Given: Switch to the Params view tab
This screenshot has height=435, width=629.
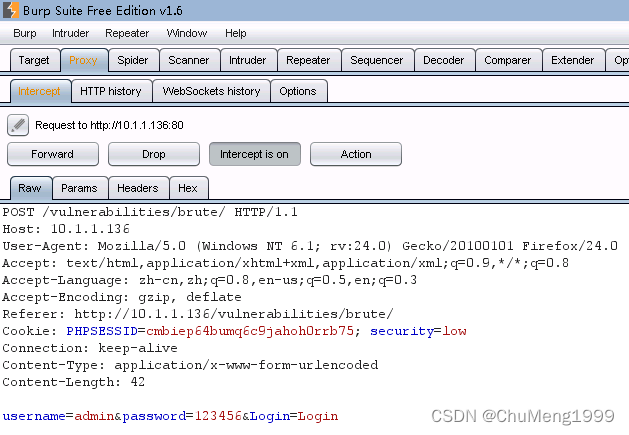Looking at the screenshot, I should 79,188.
